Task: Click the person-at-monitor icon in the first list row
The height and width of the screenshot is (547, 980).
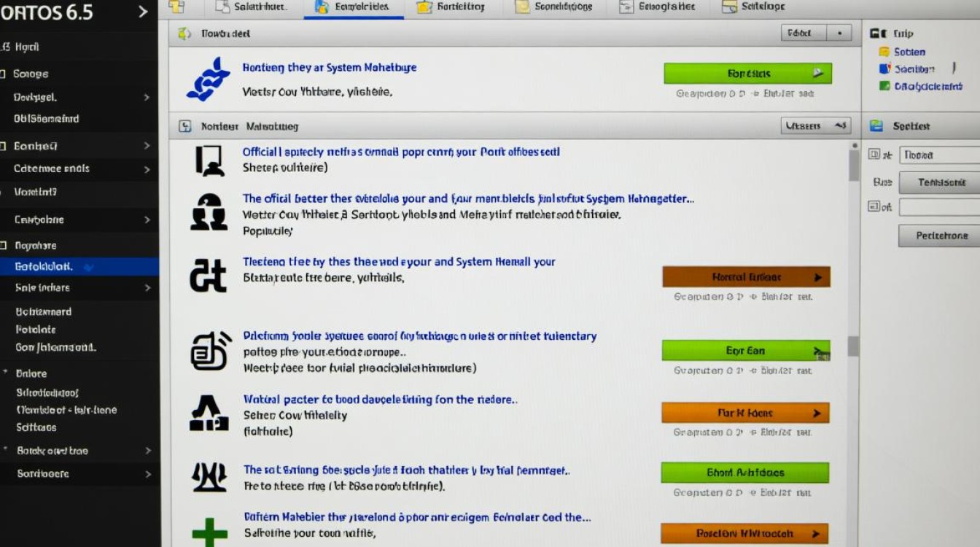Action: [209, 160]
